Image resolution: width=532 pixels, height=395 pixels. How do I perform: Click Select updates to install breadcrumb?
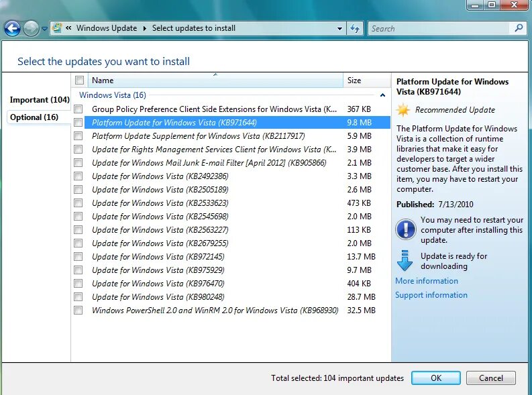[193, 28]
